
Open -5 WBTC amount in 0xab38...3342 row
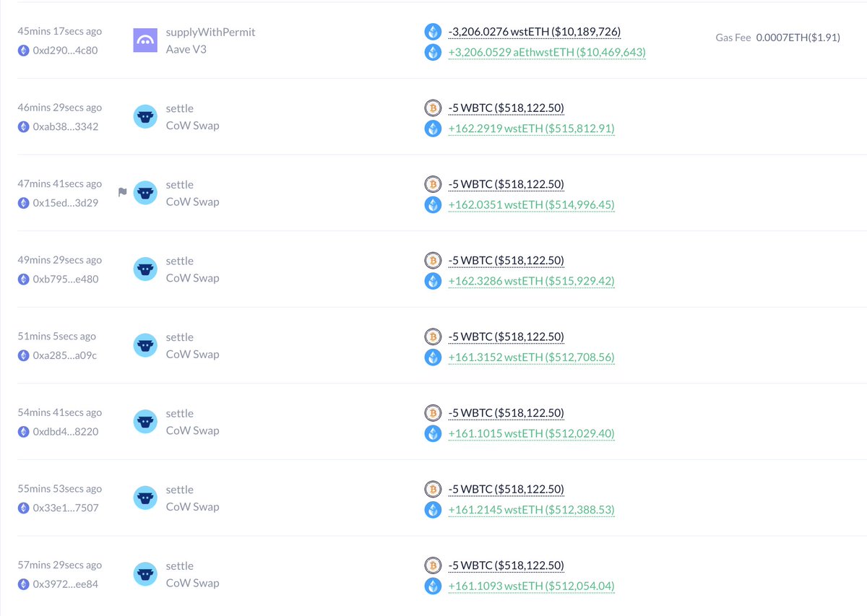(506, 108)
